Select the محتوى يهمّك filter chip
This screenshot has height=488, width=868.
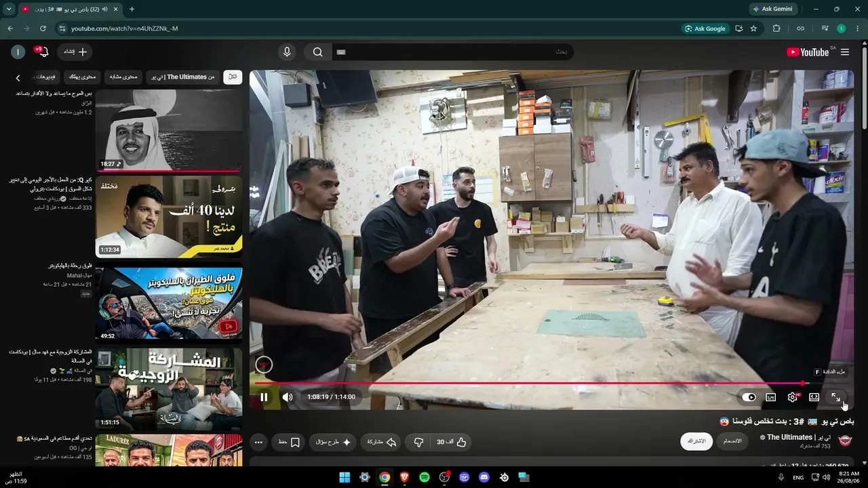tap(83, 77)
